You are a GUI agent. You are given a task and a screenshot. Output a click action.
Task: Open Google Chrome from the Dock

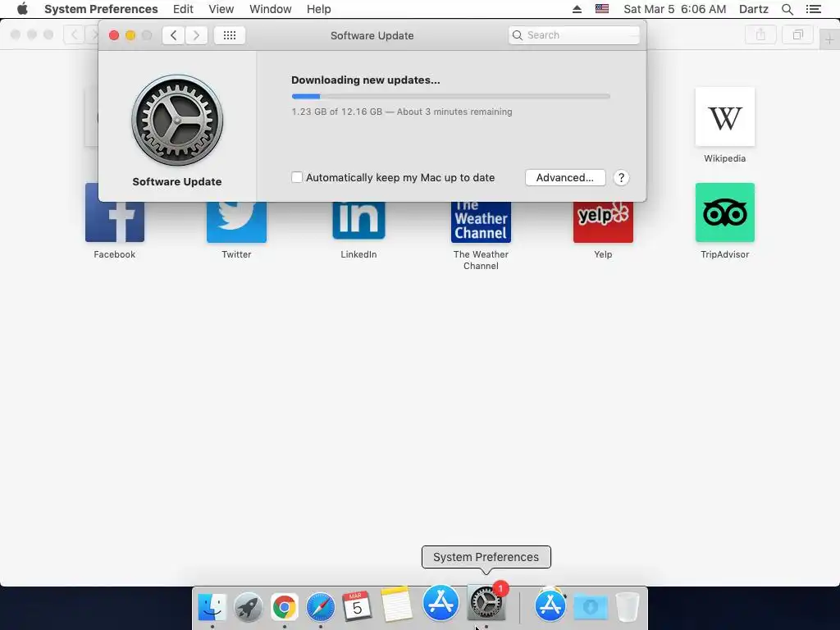(x=284, y=607)
